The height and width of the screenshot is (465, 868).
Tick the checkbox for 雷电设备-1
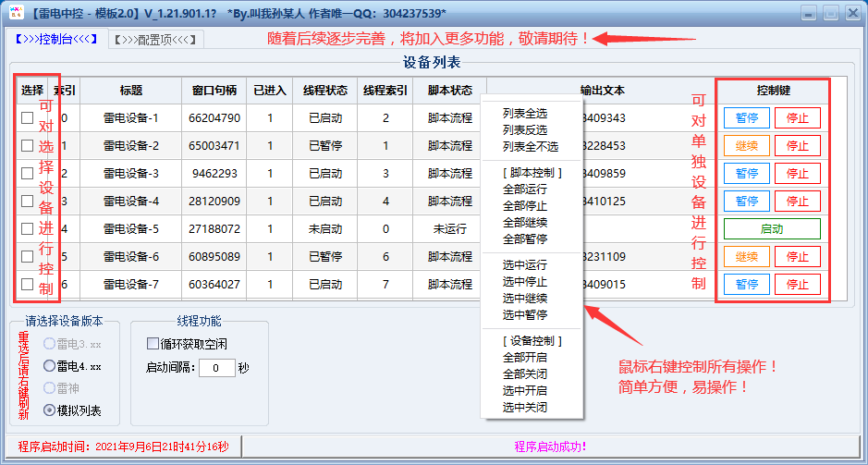coord(27,118)
